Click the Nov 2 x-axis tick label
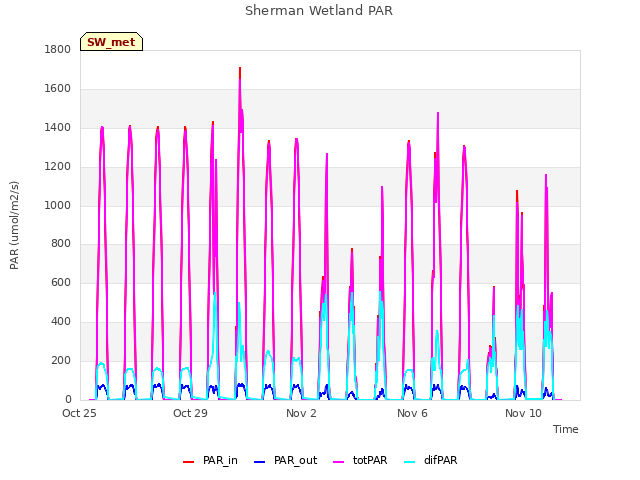This screenshot has height=480, width=640. 301,413
